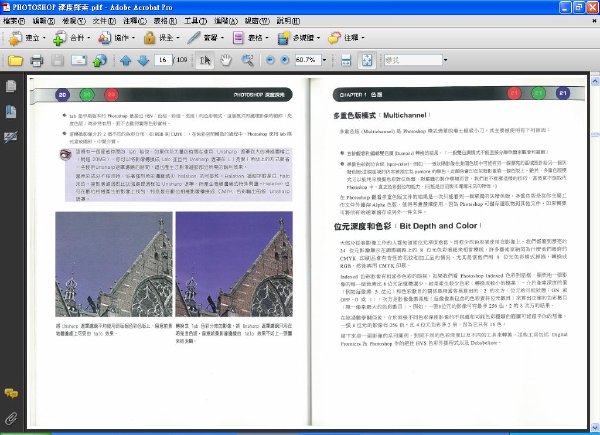This screenshot has height=435, width=600.
Task: Activate the marquee zoom magnifier tool
Action: (248, 60)
